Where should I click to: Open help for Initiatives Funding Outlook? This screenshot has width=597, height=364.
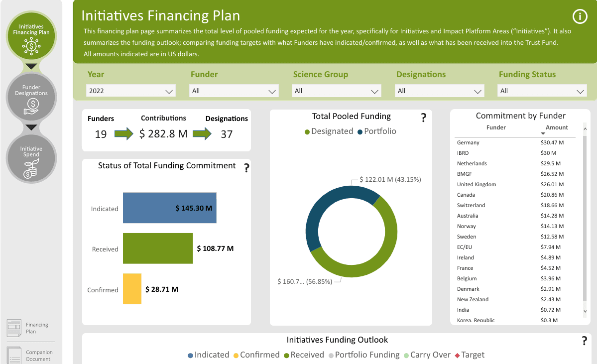coord(585,341)
